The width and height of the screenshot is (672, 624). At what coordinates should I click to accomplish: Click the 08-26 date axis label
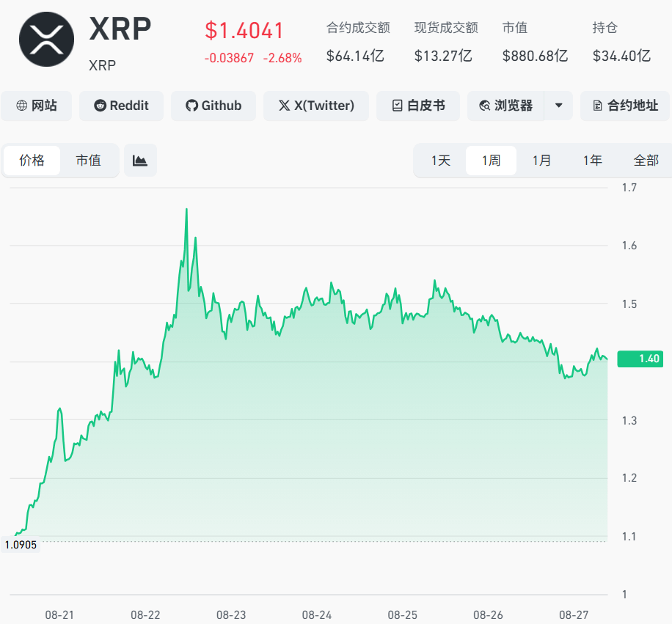(488, 615)
